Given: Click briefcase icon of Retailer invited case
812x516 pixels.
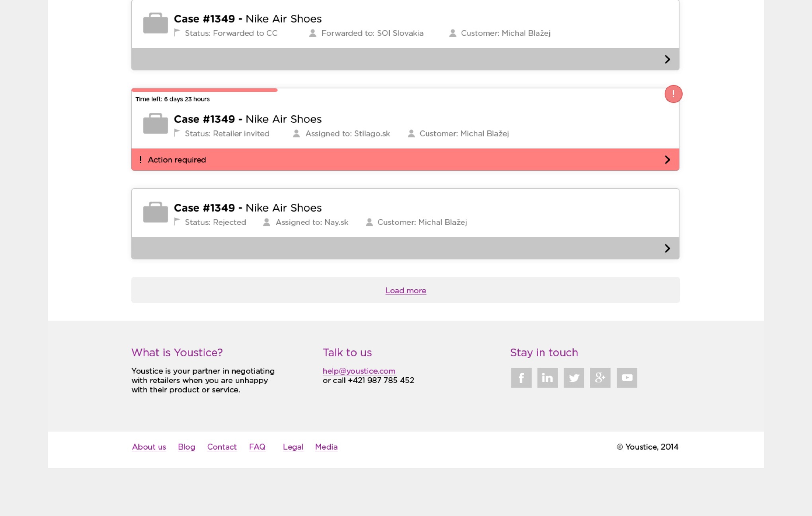Looking at the screenshot, I should tap(155, 123).
